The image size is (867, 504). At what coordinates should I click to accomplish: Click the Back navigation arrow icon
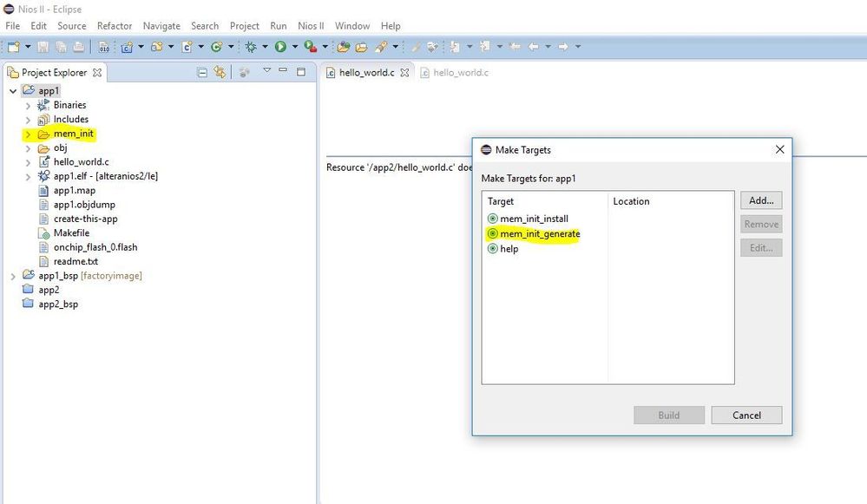(534, 47)
